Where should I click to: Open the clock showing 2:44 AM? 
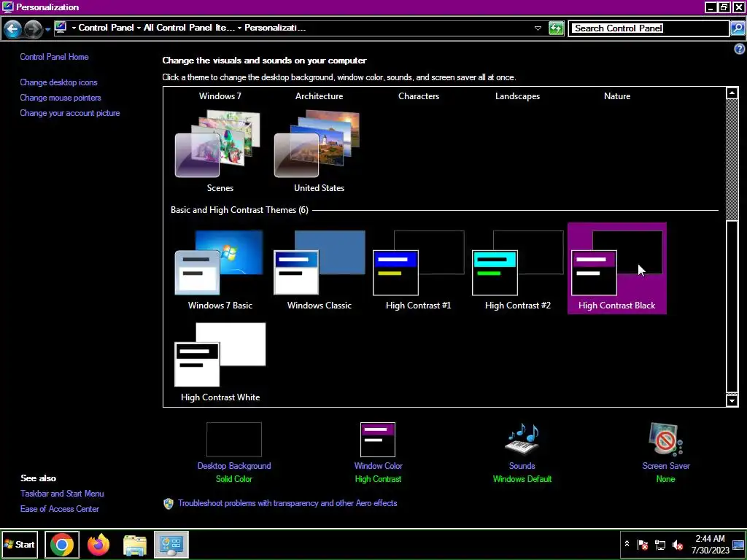click(x=710, y=544)
